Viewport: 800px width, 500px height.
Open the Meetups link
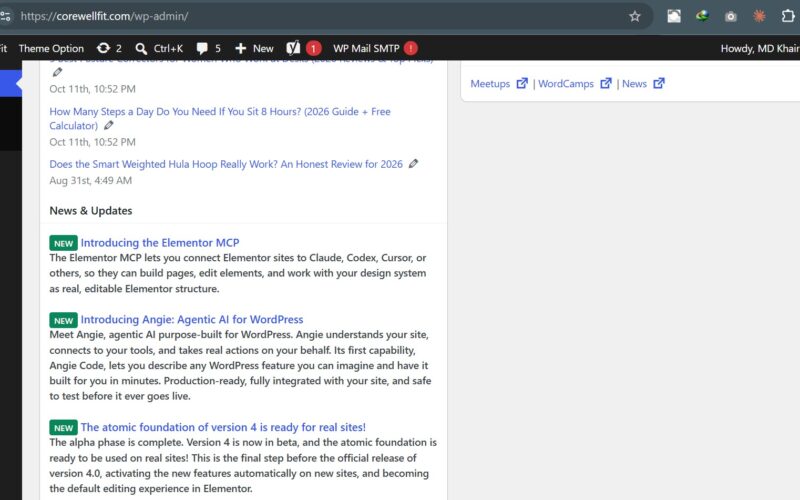click(x=490, y=84)
